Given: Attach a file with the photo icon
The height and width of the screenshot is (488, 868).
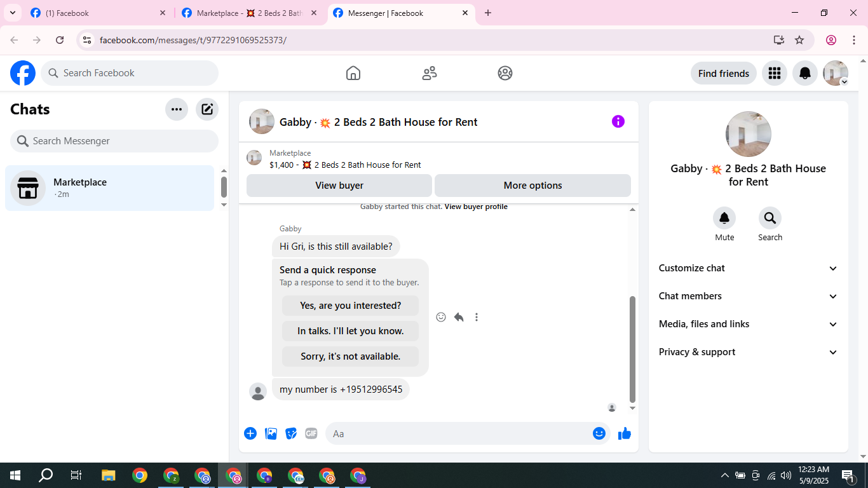Looking at the screenshot, I should pos(271,433).
